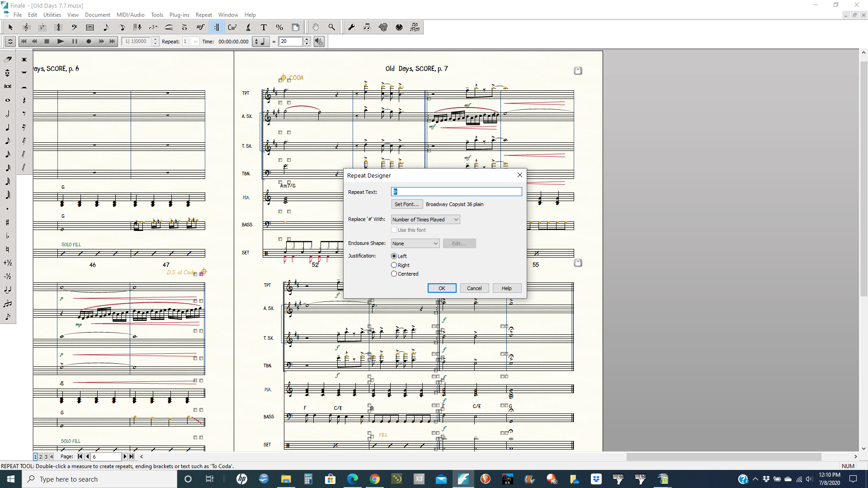Select the Expression tool (mf)
Viewport: 868px width, 488px height.
200,28
